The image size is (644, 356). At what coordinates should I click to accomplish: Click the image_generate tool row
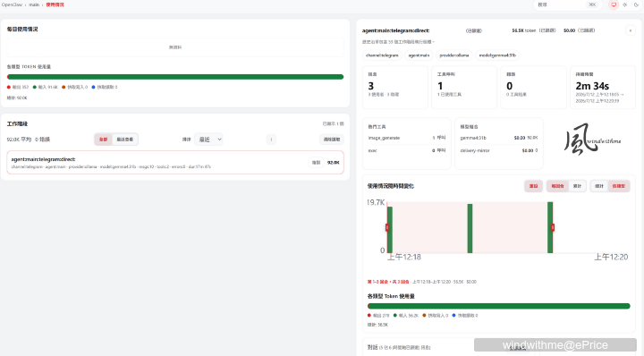[x=407, y=138]
